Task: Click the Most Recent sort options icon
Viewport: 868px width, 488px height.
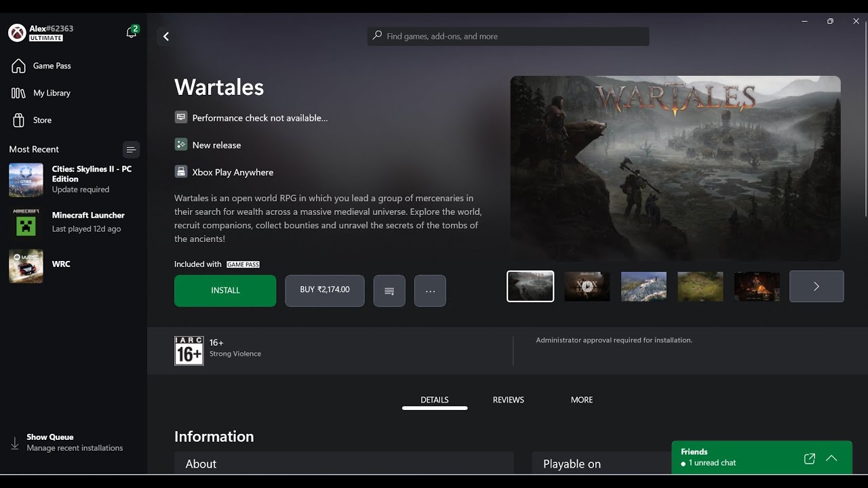Action: click(x=131, y=150)
